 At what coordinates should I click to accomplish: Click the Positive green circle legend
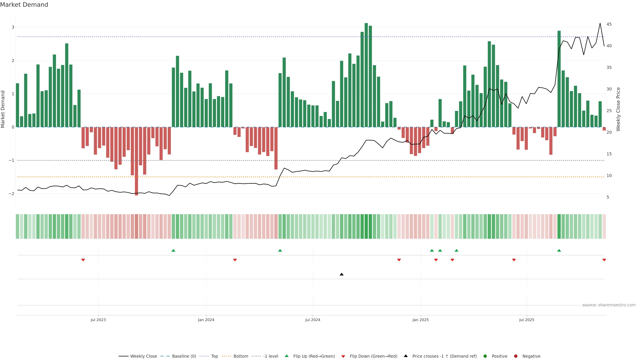[x=485, y=356]
